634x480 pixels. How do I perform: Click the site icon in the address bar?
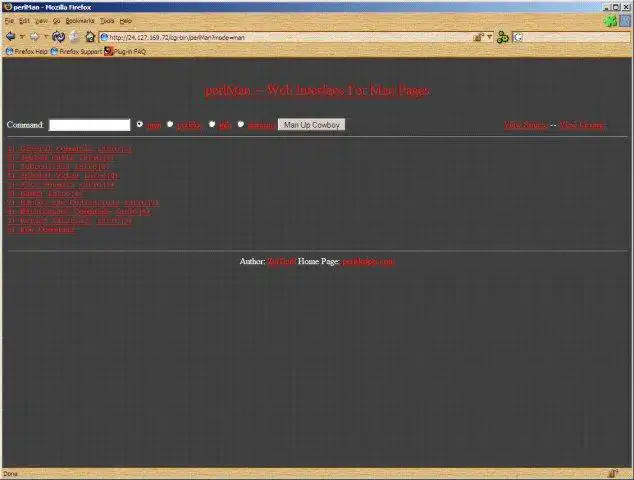click(x=104, y=37)
